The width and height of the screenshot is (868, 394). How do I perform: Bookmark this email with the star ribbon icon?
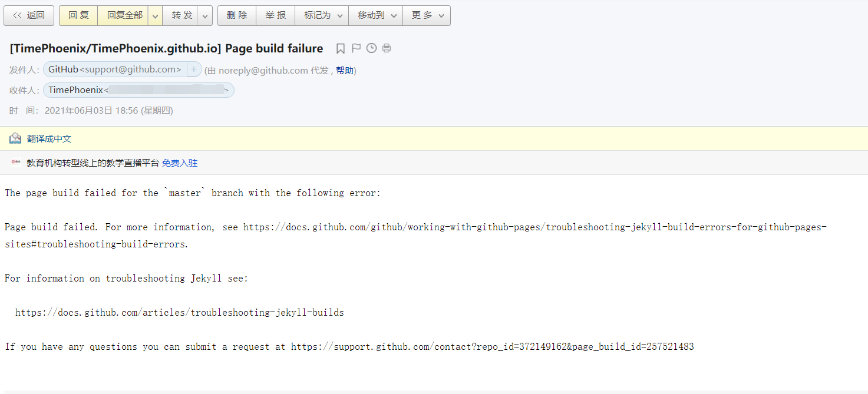(x=340, y=48)
